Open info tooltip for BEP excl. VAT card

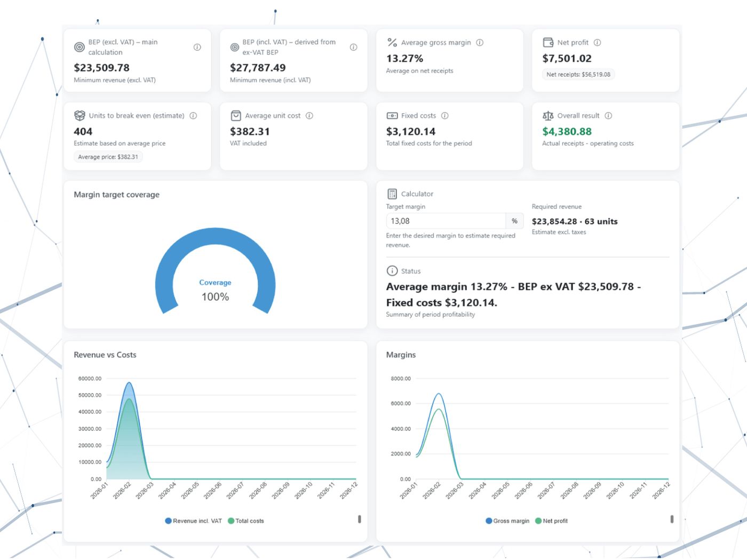pos(197,47)
